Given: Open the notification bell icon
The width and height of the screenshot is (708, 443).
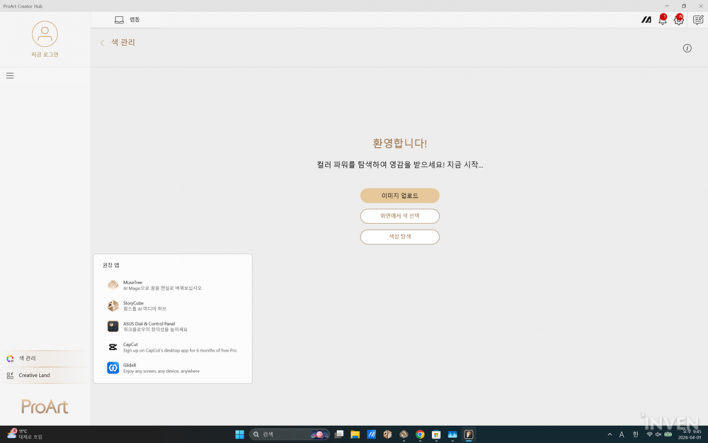Looking at the screenshot, I should [662, 20].
